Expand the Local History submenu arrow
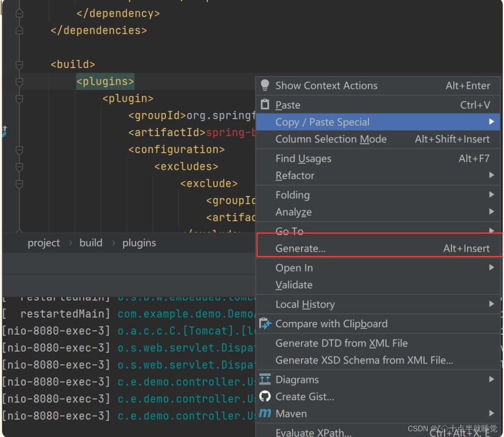Screen dimensions: 504x437 (x=491, y=303)
